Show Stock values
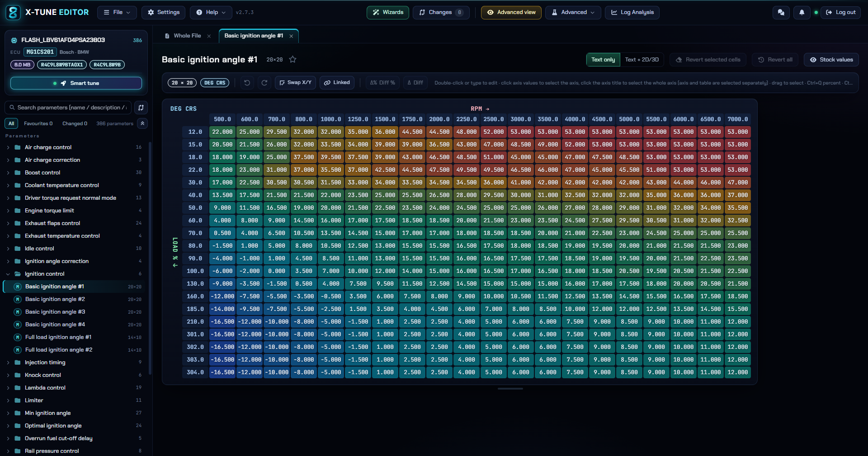 (831, 60)
